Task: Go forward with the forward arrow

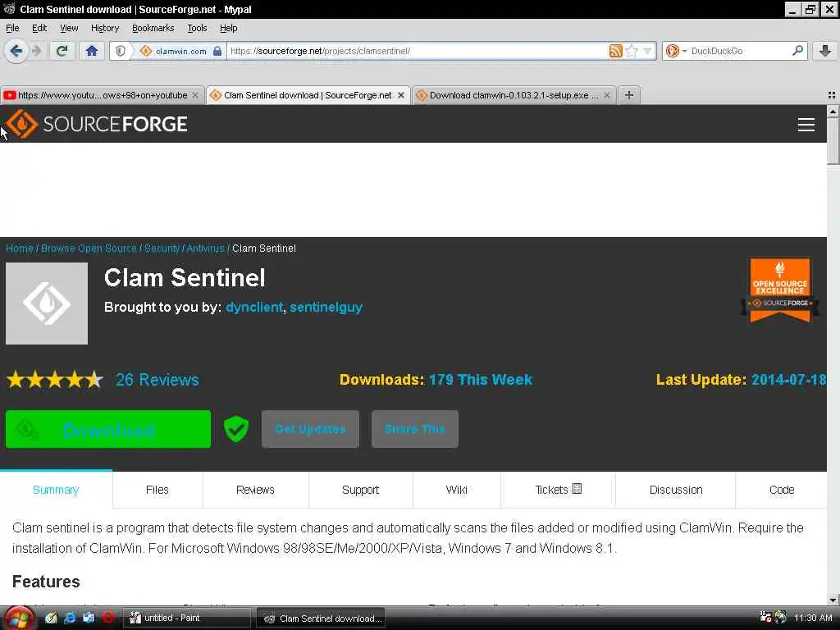Action: (36, 51)
